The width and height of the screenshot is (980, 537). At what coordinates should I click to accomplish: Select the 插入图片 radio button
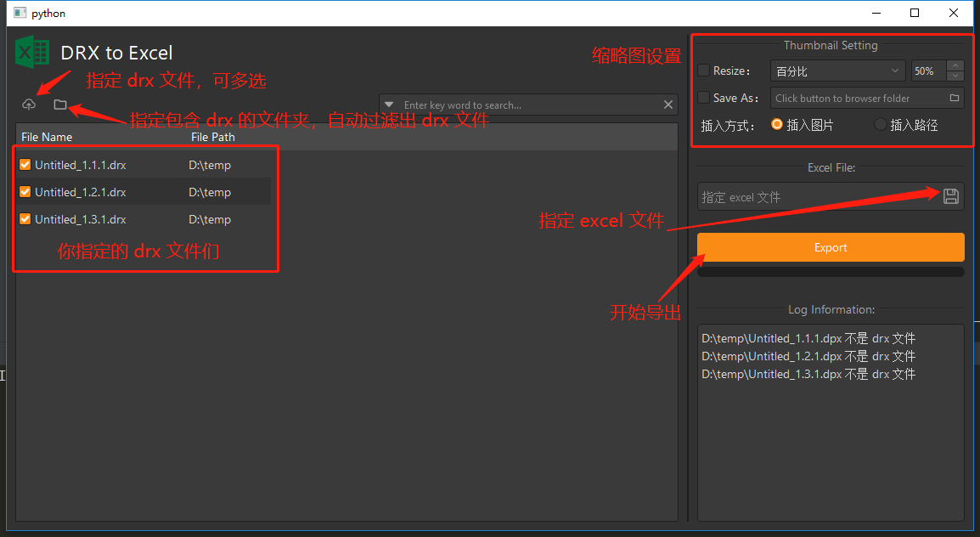777,124
